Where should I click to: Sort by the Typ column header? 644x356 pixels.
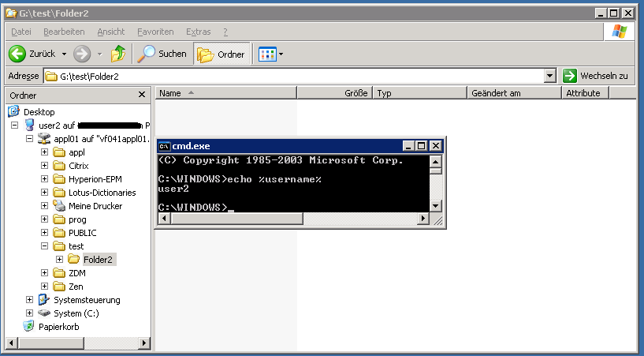coord(420,93)
